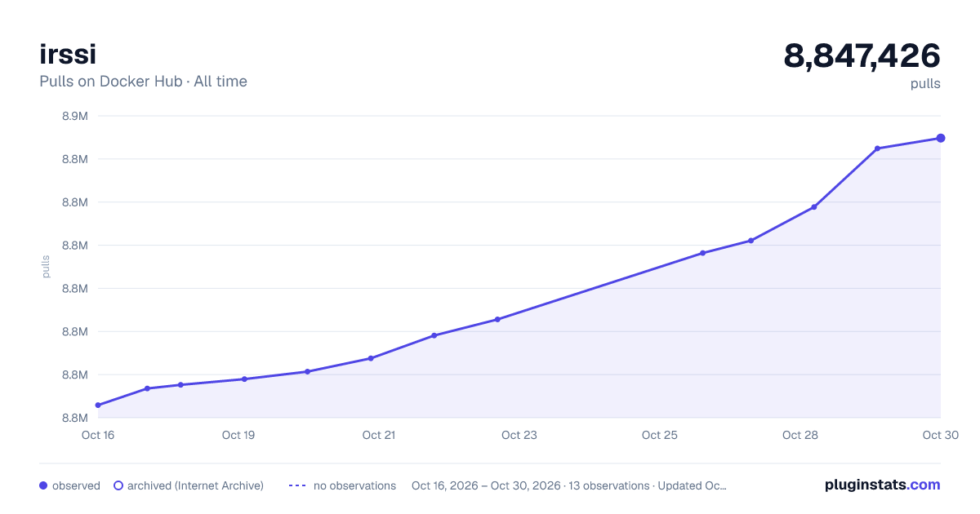This screenshot has height=514, width=980.
Task: Click the 'Oct 25' axis label
Action: (660, 435)
